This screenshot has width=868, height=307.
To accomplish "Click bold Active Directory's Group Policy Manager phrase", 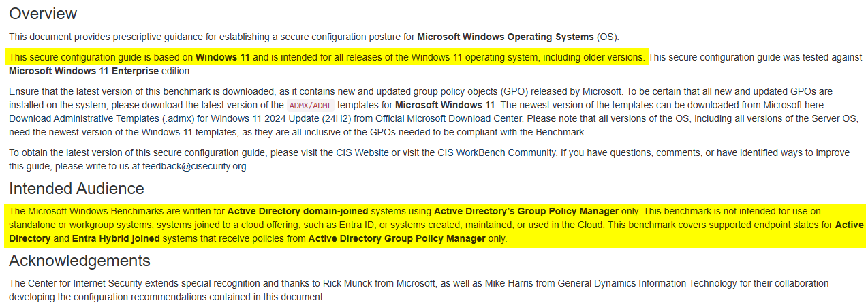I will click(526, 212).
